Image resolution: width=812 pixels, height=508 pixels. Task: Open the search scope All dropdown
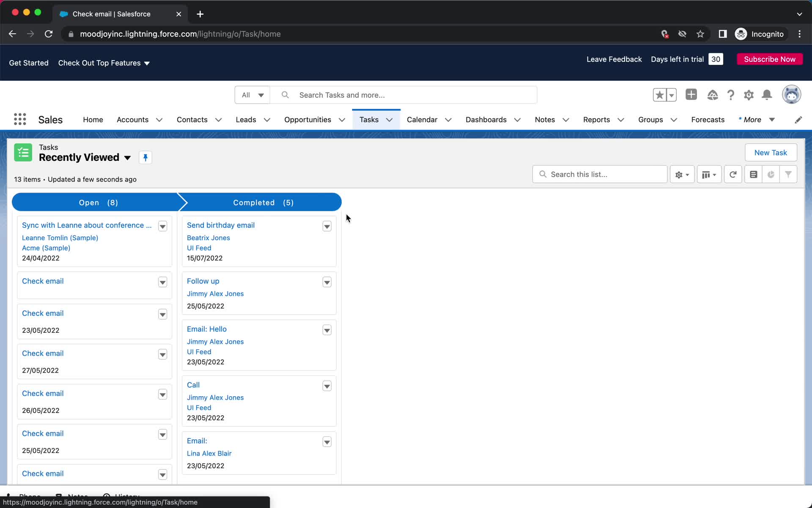pyautogui.click(x=252, y=95)
